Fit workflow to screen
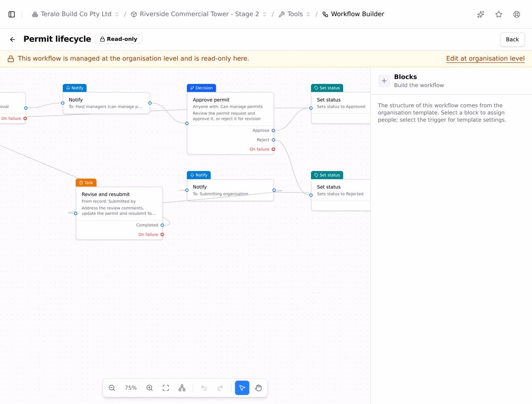Viewport: 532px width, 404px height. coord(166,388)
